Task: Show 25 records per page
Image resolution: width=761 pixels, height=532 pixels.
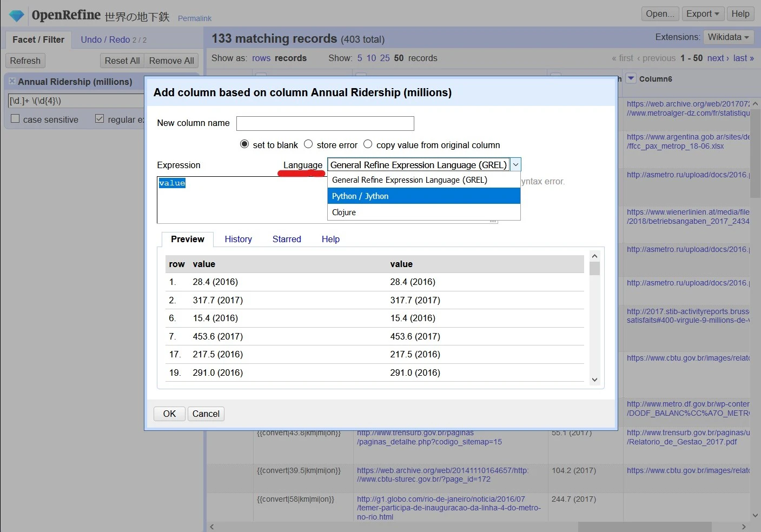Action: (x=385, y=58)
